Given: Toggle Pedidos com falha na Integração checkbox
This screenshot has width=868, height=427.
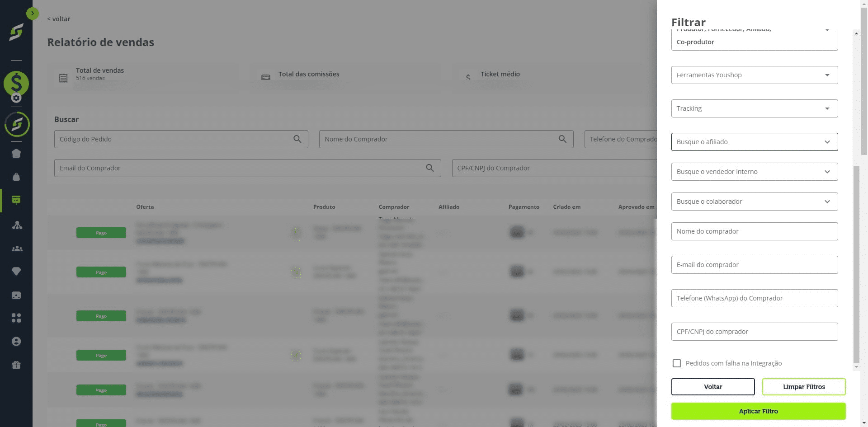Looking at the screenshot, I should [677, 363].
